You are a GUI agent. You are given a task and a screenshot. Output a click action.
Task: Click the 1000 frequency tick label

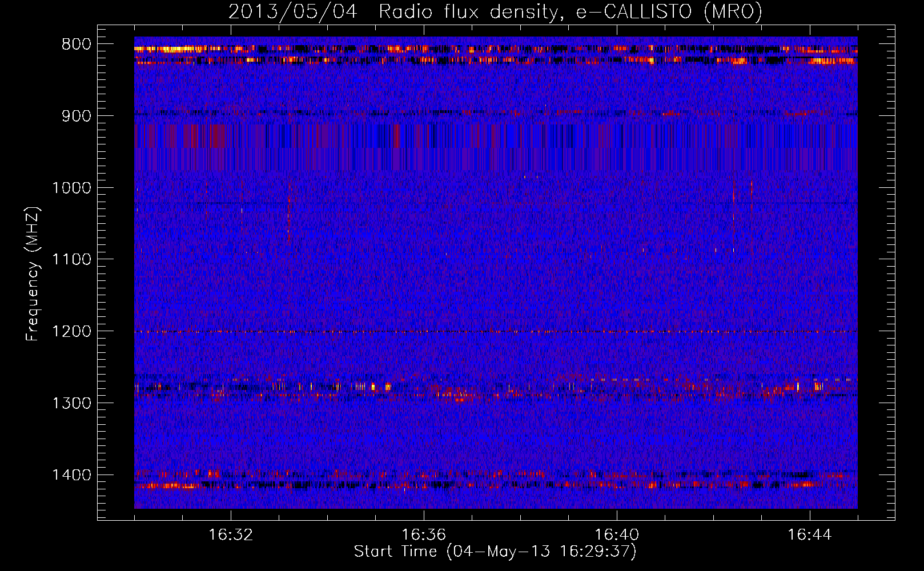click(71, 188)
